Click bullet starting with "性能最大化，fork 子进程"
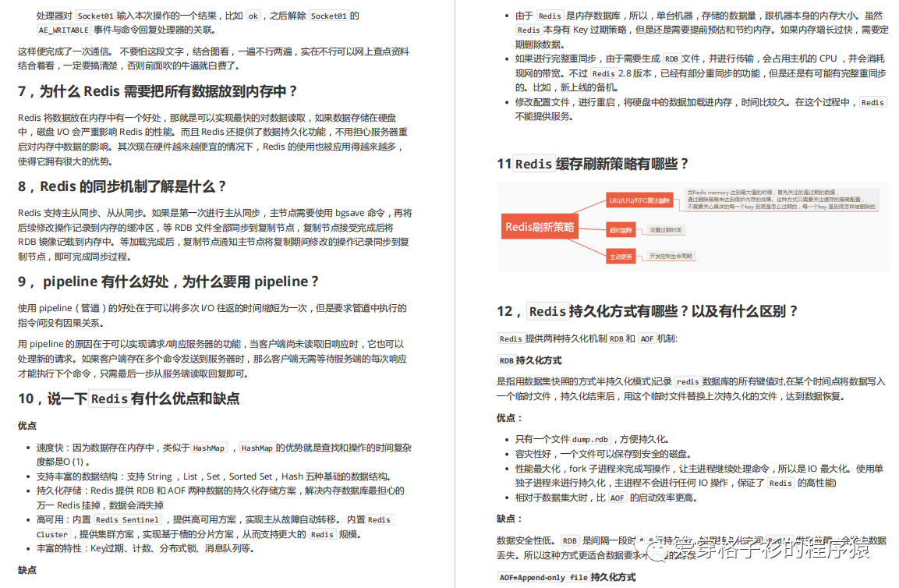This screenshot has width=899, height=588. [x=699, y=476]
